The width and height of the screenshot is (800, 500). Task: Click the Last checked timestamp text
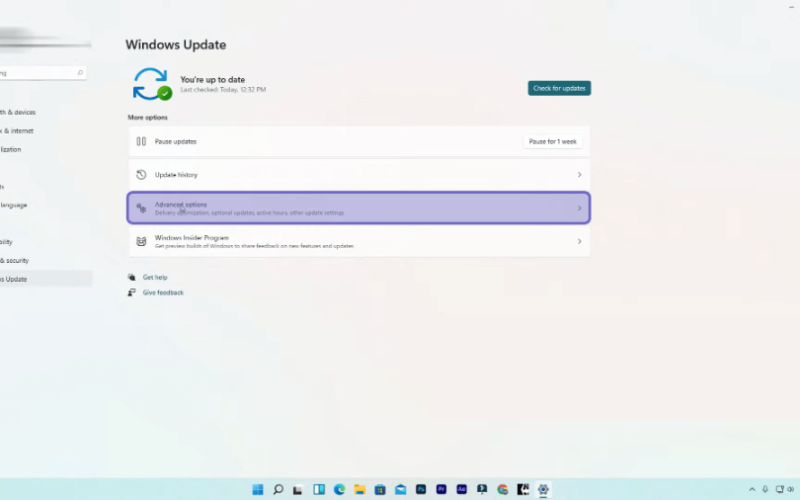223,89
